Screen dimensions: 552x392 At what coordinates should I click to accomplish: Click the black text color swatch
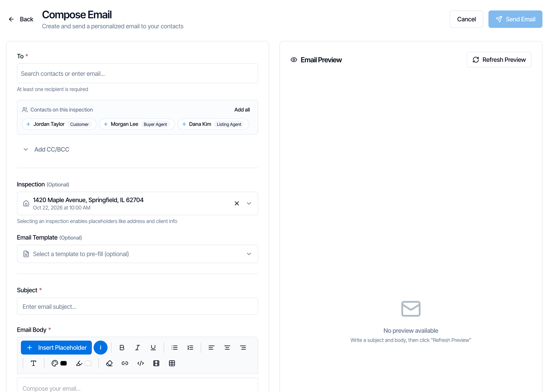(64, 363)
